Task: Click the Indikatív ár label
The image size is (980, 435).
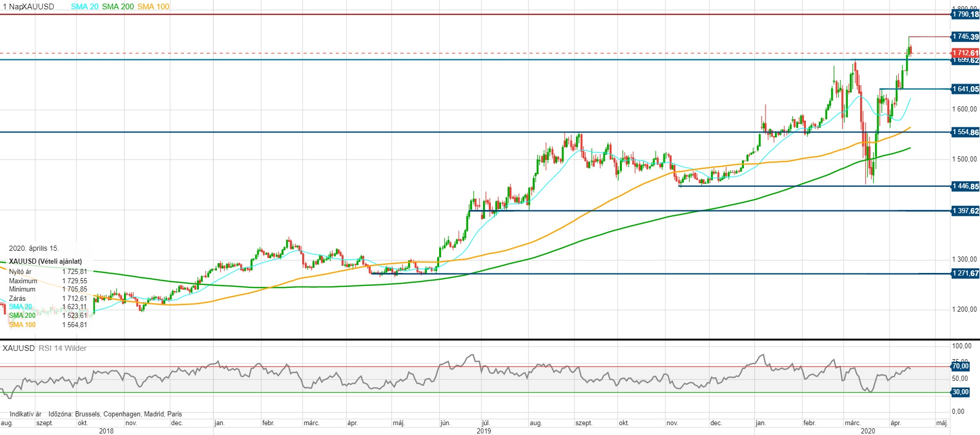Action: click(25, 414)
